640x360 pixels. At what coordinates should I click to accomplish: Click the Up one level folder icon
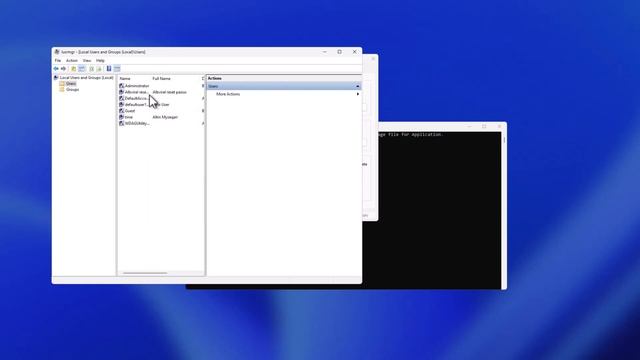[73, 69]
